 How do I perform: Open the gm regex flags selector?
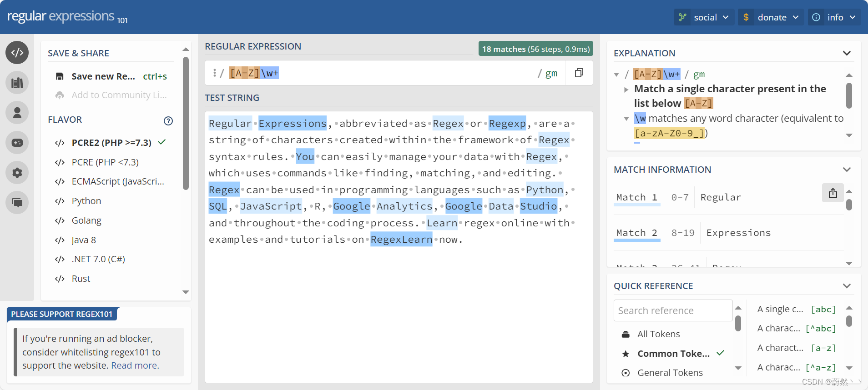click(x=551, y=73)
